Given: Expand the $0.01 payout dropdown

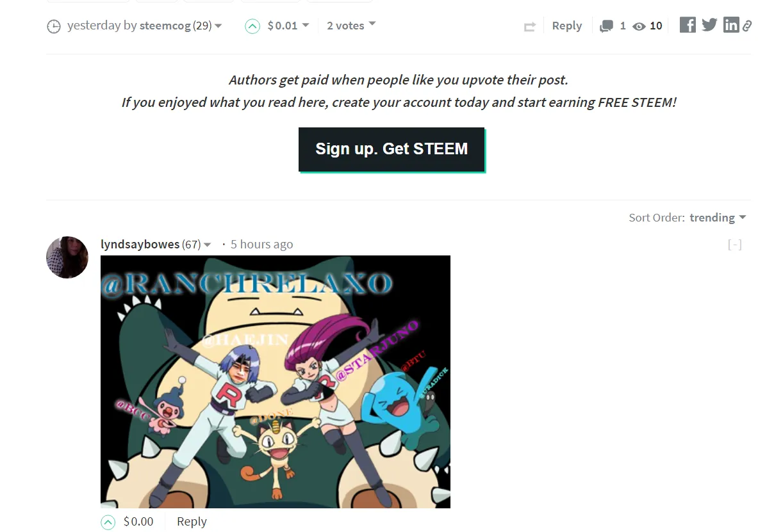Looking at the screenshot, I should click(x=288, y=26).
